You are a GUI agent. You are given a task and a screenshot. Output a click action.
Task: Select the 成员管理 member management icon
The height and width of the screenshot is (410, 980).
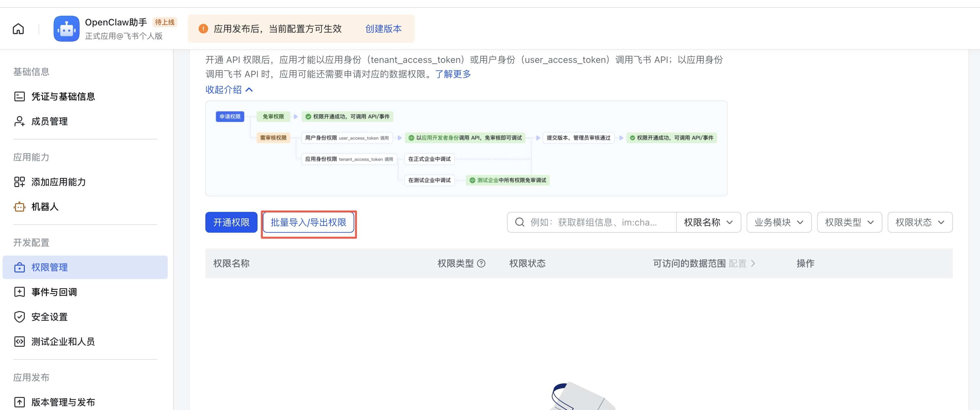tap(19, 121)
